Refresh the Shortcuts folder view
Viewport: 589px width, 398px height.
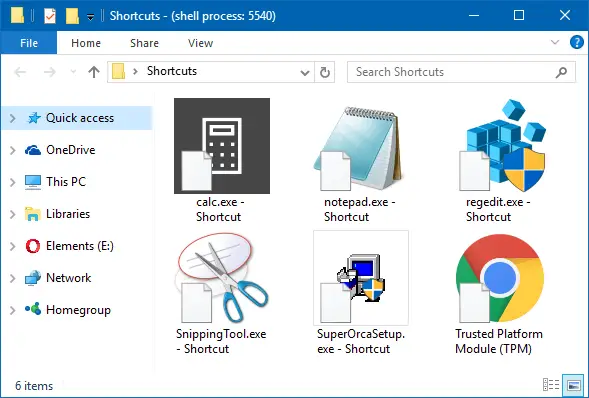pyautogui.click(x=325, y=72)
